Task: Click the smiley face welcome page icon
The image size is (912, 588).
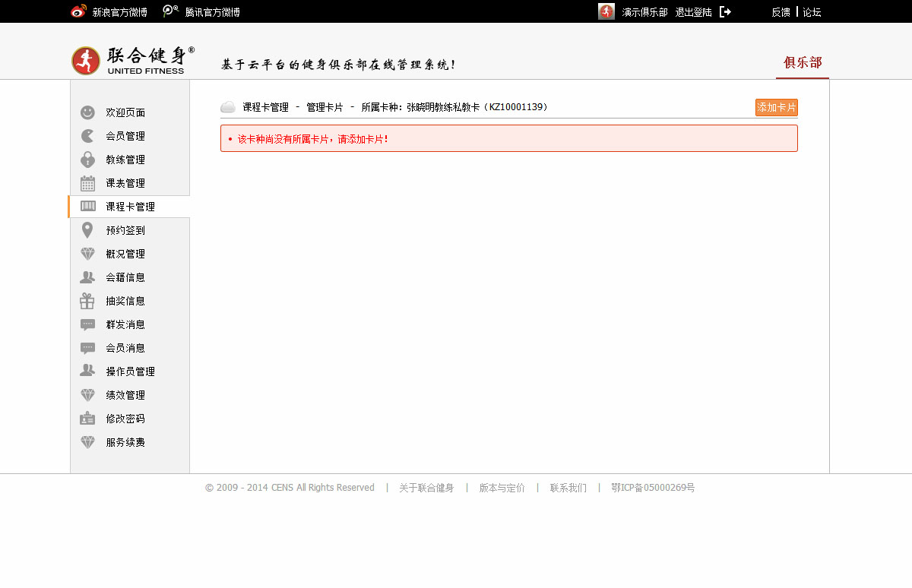Action: coord(87,112)
